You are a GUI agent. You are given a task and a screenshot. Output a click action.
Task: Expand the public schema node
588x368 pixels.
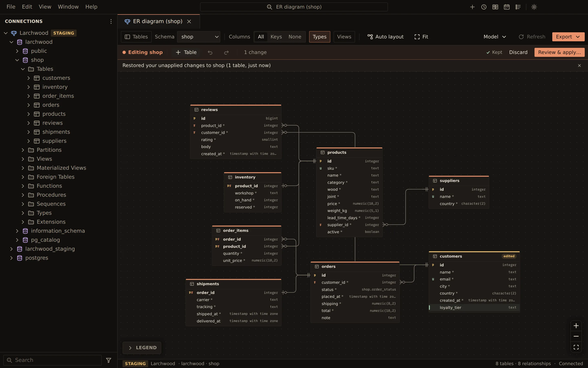pos(17,51)
